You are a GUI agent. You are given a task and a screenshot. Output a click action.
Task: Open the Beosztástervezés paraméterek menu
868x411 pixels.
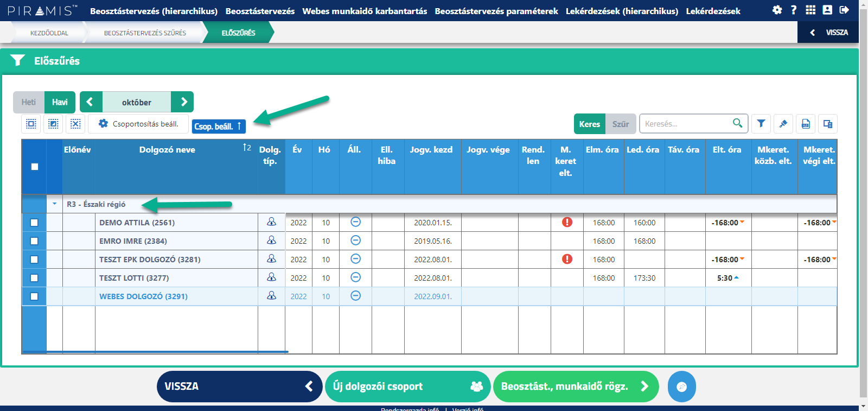[496, 11]
